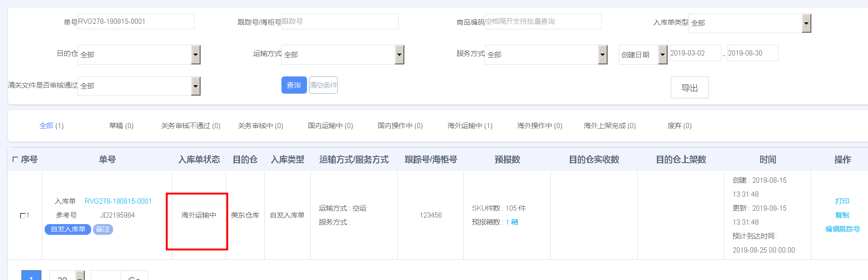868x280 pixels.
Task: Click the blue 自发入库单 tag
Action: click(x=68, y=229)
